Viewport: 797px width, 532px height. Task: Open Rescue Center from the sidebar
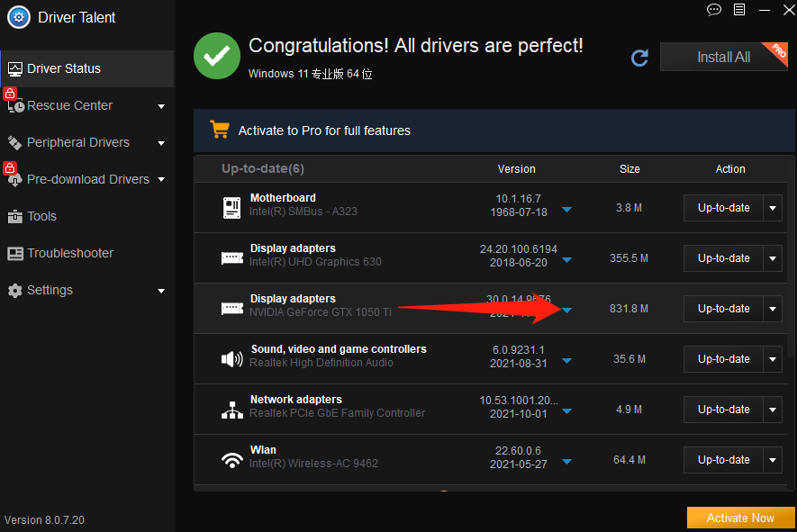pyautogui.click(x=87, y=105)
